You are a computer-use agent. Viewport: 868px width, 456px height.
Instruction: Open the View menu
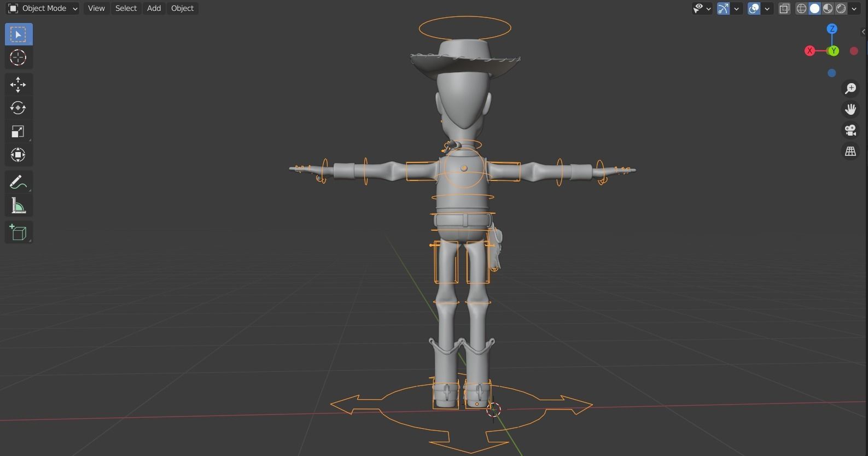[96, 8]
